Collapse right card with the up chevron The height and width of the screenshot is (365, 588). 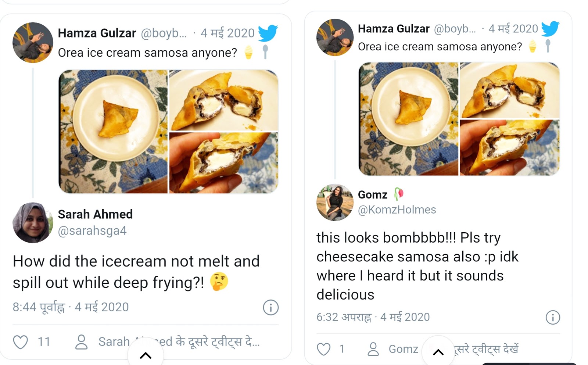[x=438, y=353]
